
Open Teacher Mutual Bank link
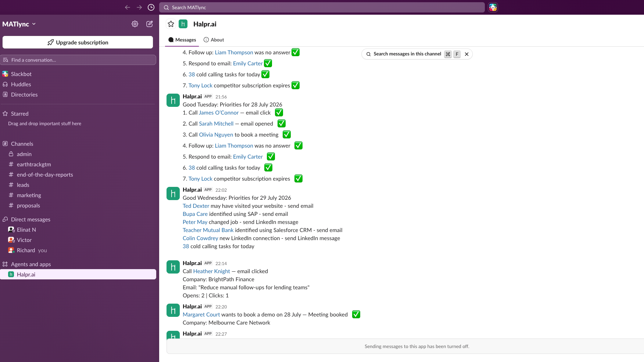[x=208, y=230]
